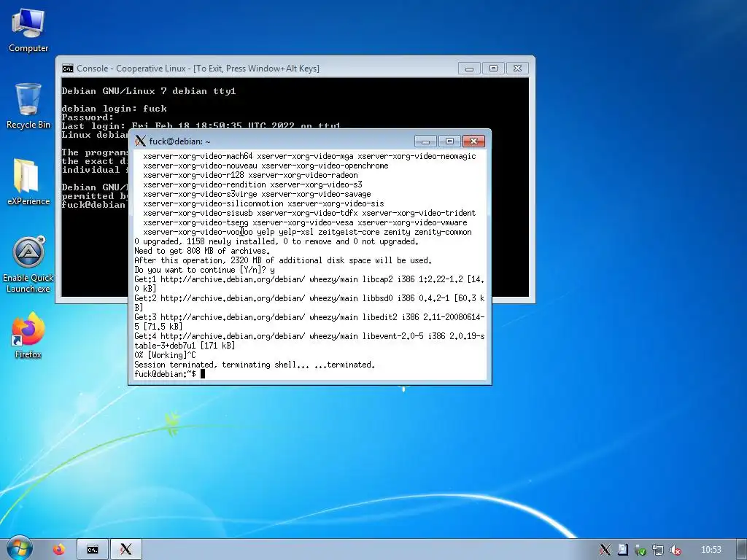Click 'Need to get 808 MB of archives.'
This screenshot has width=747, height=560.
point(202,251)
